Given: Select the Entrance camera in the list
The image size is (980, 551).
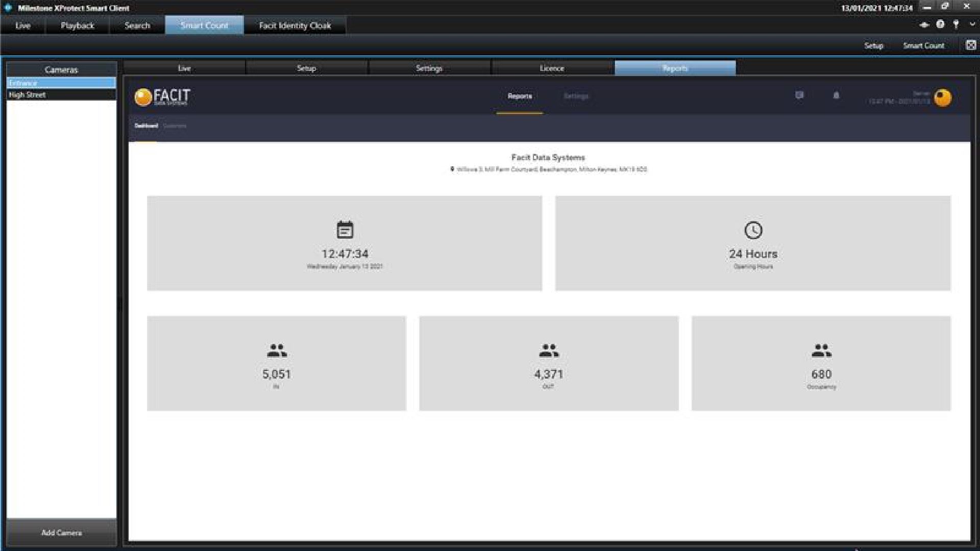Looking at the screenshot, I should (61, 83).
